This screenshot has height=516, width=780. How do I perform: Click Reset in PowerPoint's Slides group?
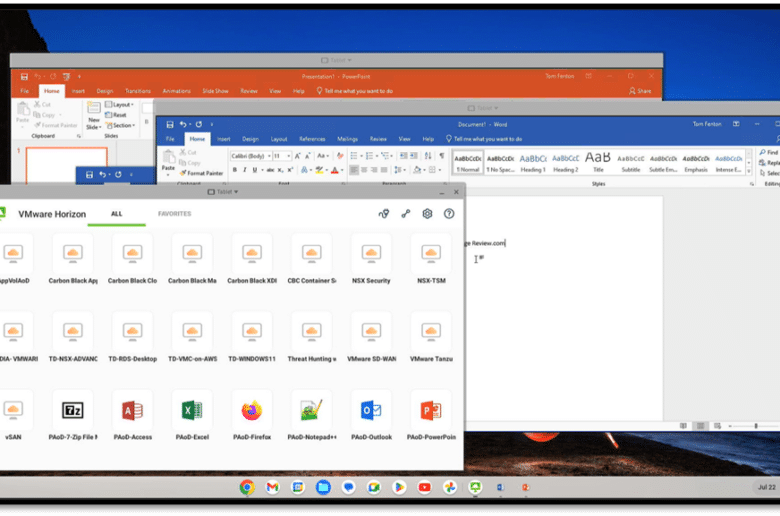tap(116, 115)
